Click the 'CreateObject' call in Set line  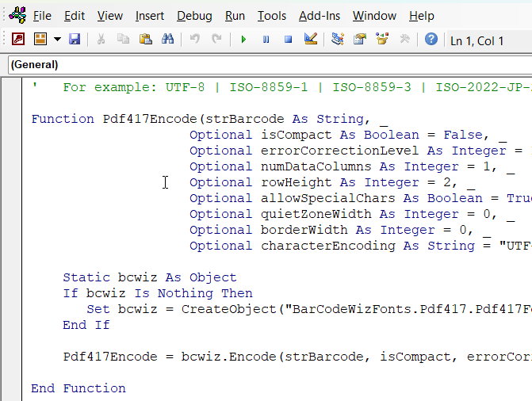coord(228,309)
